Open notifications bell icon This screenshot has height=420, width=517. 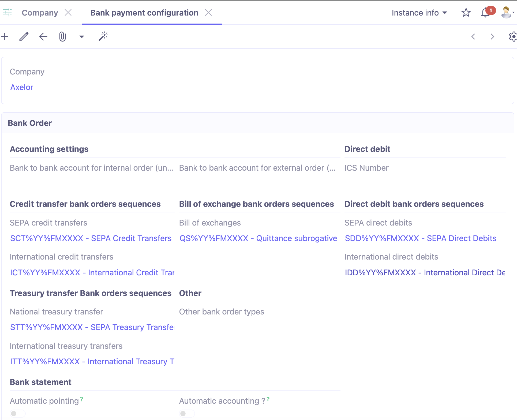point(485,13)
